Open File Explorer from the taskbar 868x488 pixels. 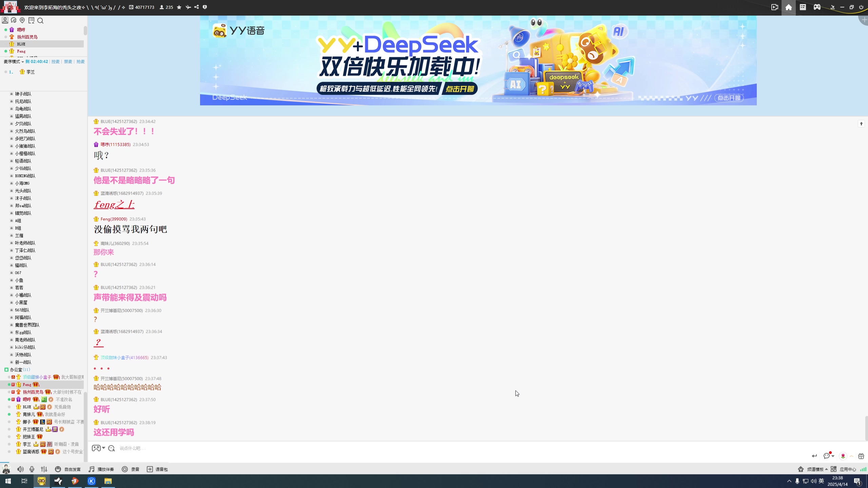point(108,481)
